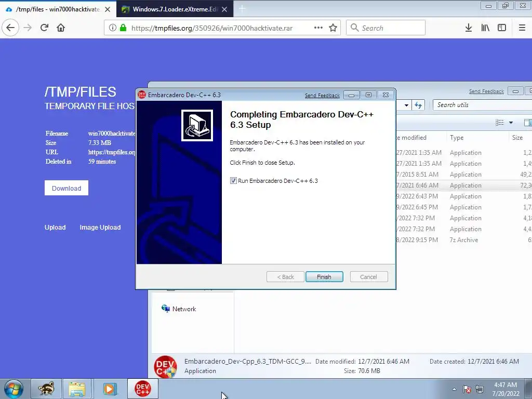Show site information icon in address bar
The width and height of the screenshot is (532, 399).
click(112, 28)
